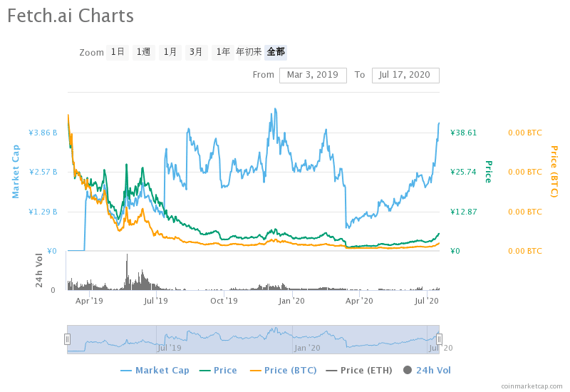This screenshot has width=570, height=392.
Task: Toggle the Market Cap series in legend
Action: tap(155, 371)
